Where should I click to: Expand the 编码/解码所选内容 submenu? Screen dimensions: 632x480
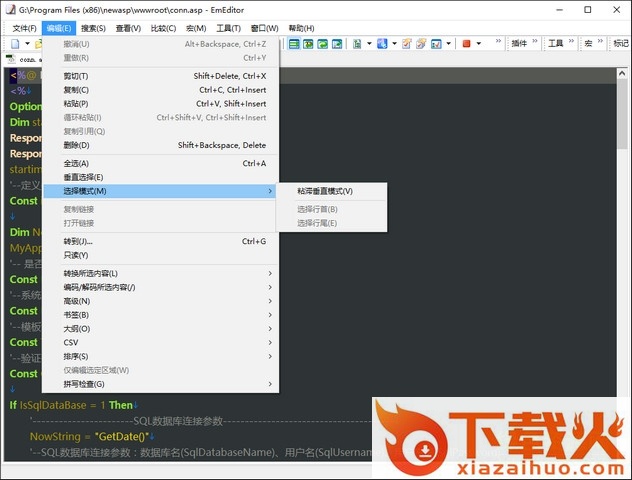tap(160, 287)
